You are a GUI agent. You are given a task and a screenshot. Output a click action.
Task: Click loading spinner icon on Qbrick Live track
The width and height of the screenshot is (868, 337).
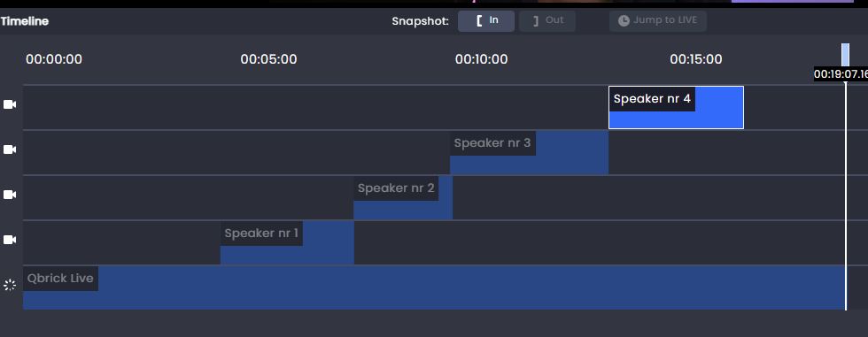tap(10, 285)
